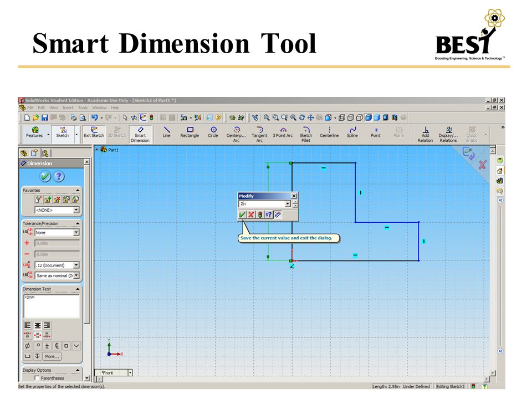Click the Rotate View icon

tap(302, 117)
